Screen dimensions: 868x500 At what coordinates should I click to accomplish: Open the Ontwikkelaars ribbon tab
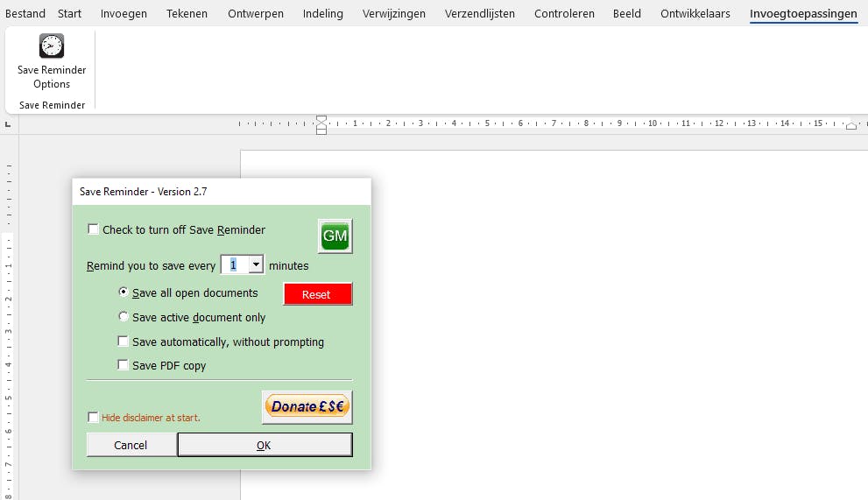695,13
